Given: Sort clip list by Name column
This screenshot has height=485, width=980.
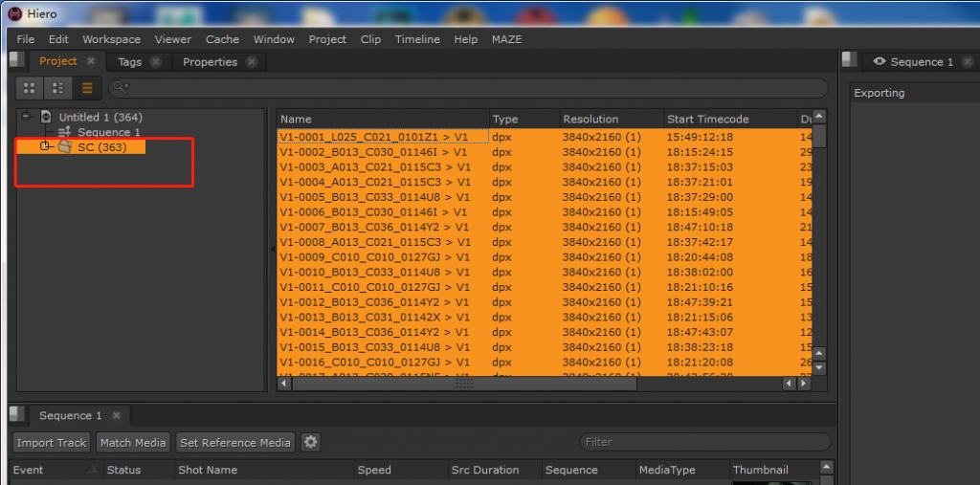Looking at the screenshot, I should coord(383,119).
